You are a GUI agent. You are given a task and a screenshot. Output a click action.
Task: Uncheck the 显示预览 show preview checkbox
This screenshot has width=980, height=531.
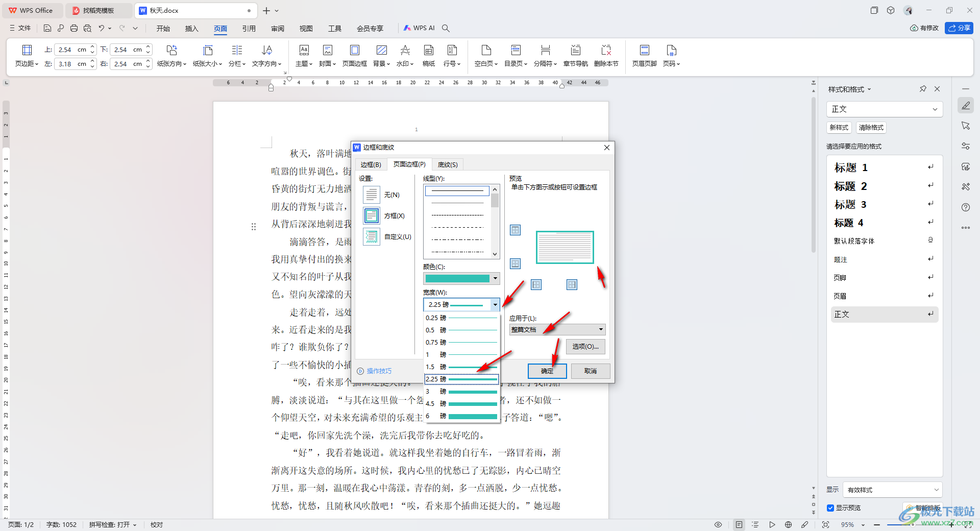pyautogui.click(x=830, y=508)
